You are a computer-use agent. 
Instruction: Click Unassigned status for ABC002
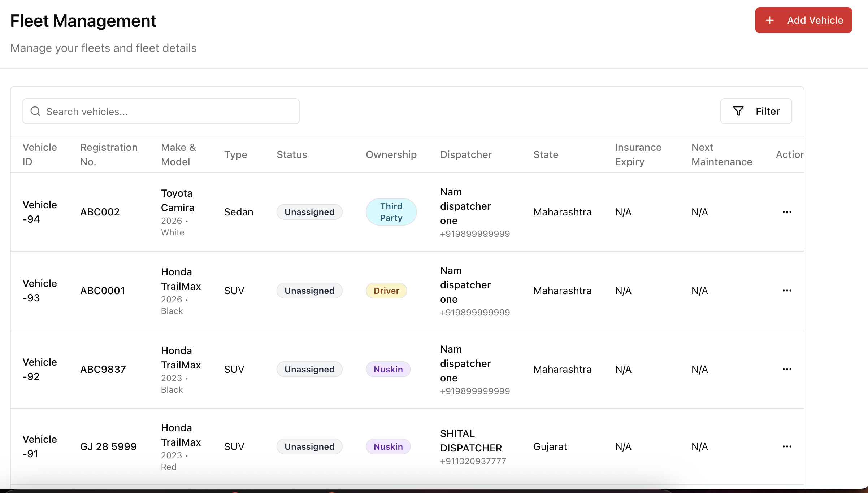(309, 212)
